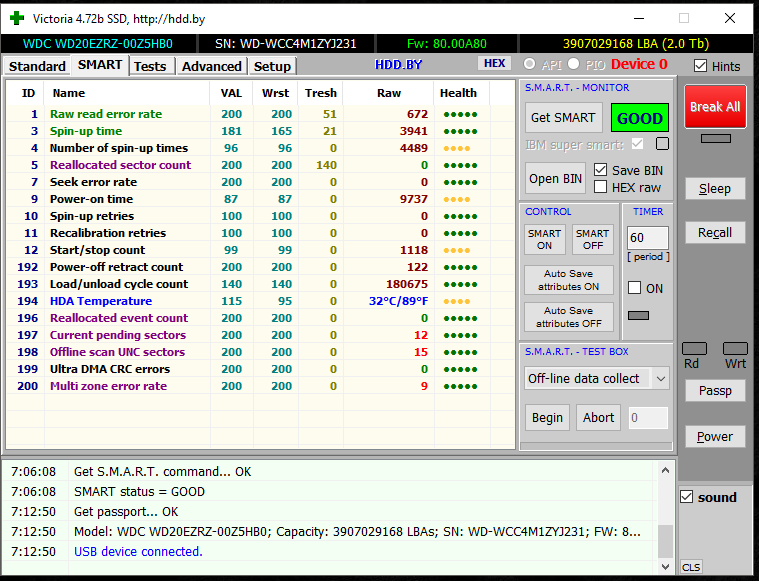
Task: Click the green cross Victoria app icon
Action: click(17, 18)
